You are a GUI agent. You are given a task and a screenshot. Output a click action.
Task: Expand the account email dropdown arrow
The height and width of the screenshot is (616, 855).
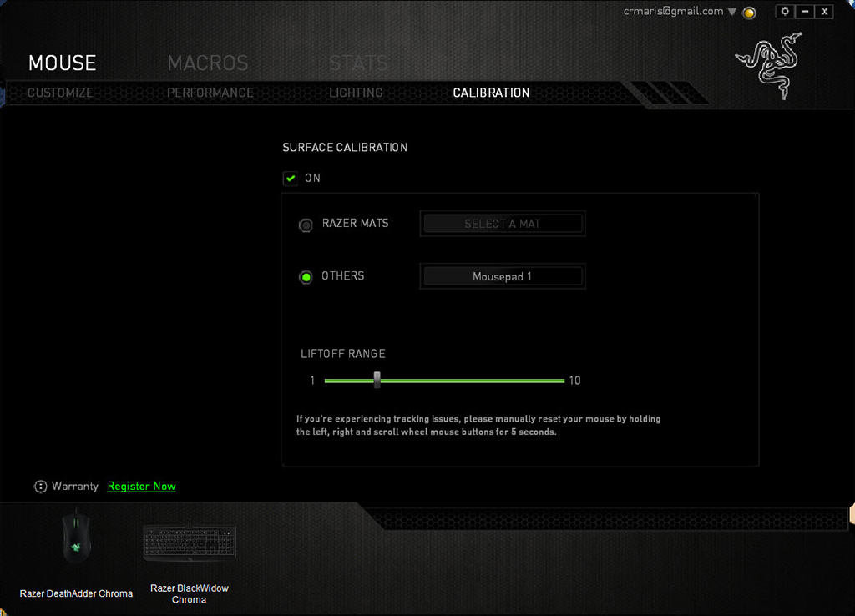(x=731, y=12)
